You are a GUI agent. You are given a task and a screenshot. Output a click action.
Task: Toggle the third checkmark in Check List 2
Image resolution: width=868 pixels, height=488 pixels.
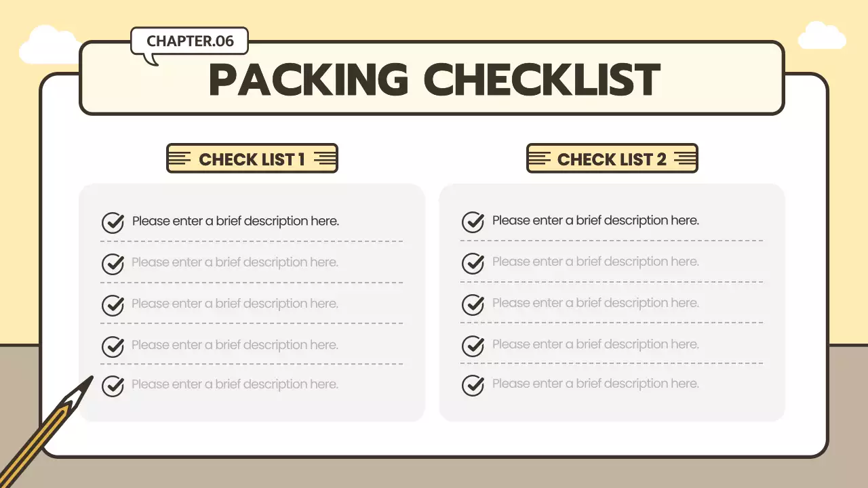point(473,304)
